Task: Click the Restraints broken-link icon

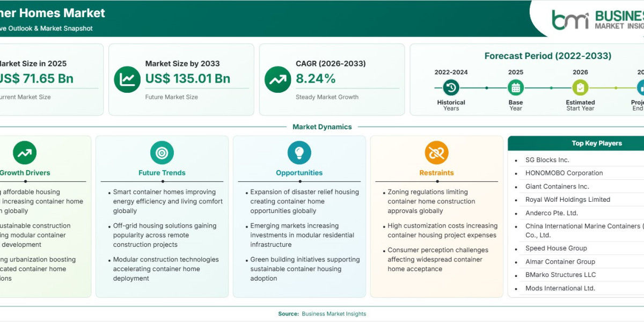Action: pyautogui.click(x=437, y=153)
